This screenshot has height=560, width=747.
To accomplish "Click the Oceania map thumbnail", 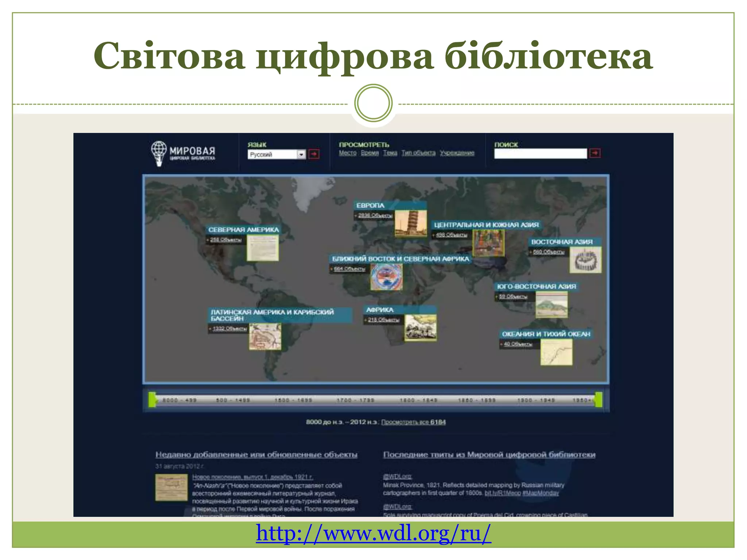I will (556, 352).
